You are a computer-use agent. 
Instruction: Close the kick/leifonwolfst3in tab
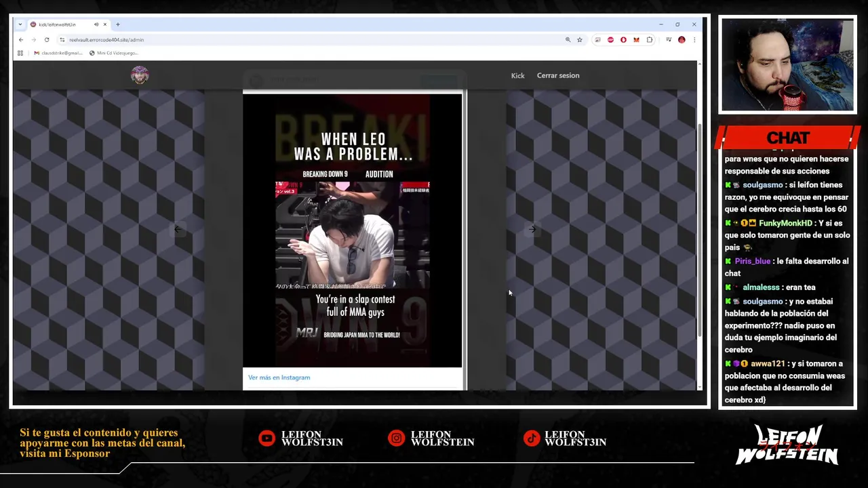click(x=105, y=24)
